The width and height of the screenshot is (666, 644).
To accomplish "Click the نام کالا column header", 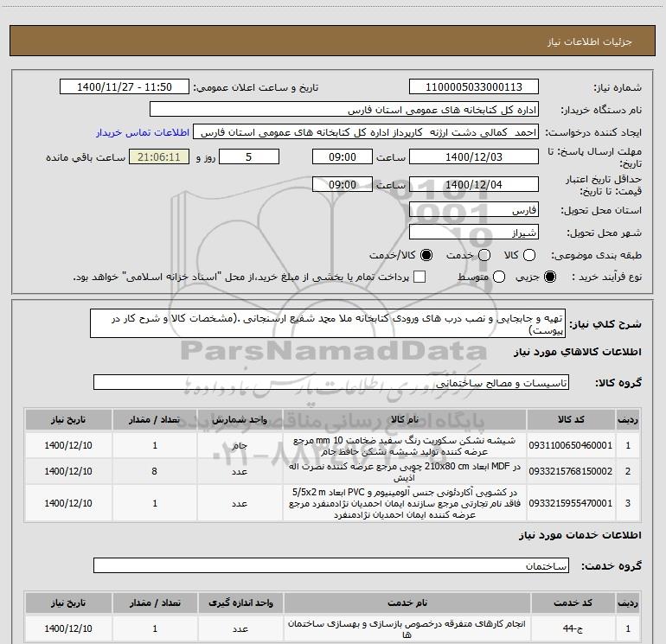I will [405, 419].
